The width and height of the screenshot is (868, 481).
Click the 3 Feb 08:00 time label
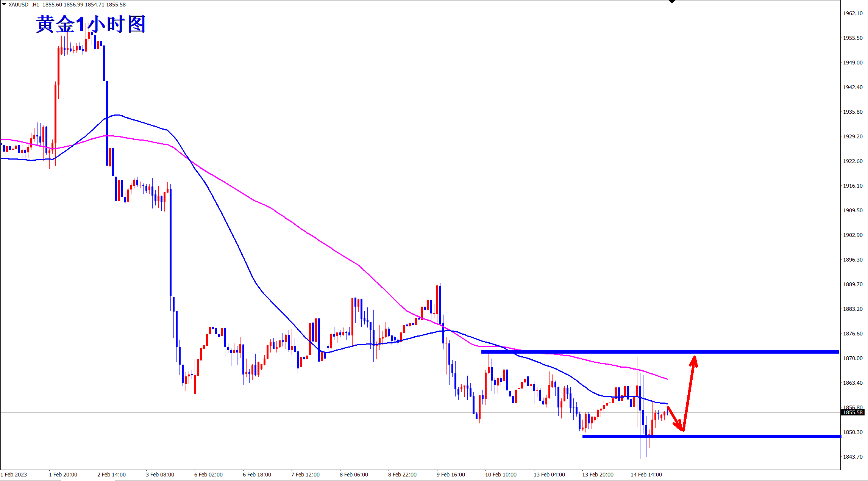pyautogui.click(x=160, y=475)
